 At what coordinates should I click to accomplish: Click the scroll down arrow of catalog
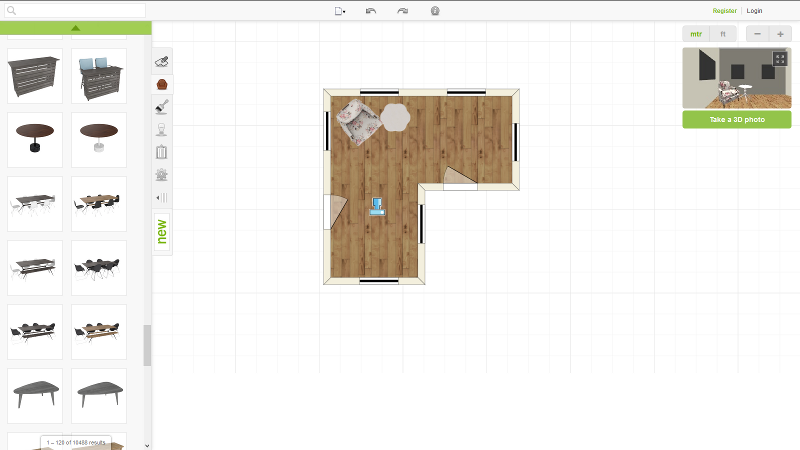[147, 445]
